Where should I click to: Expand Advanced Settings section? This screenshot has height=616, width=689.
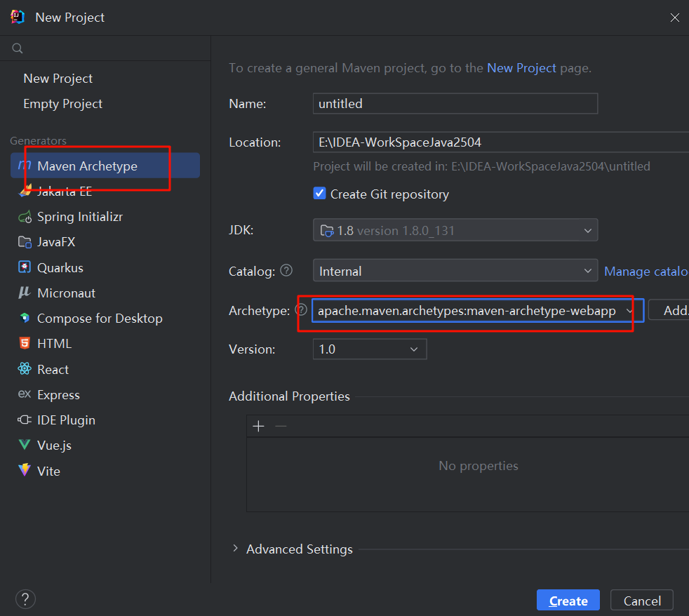tap(236, 549)
